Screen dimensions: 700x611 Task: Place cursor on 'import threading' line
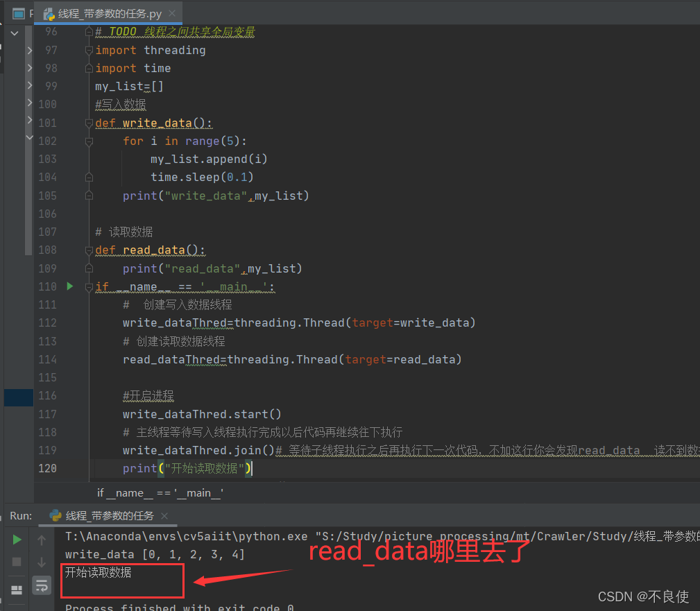[x=151, y=50]
